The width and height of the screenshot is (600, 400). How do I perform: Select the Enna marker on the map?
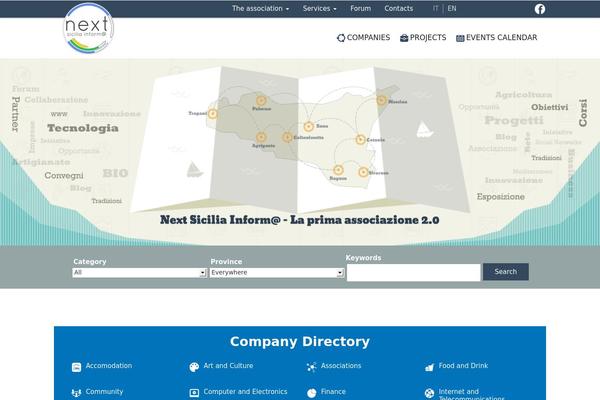(309, 126)
